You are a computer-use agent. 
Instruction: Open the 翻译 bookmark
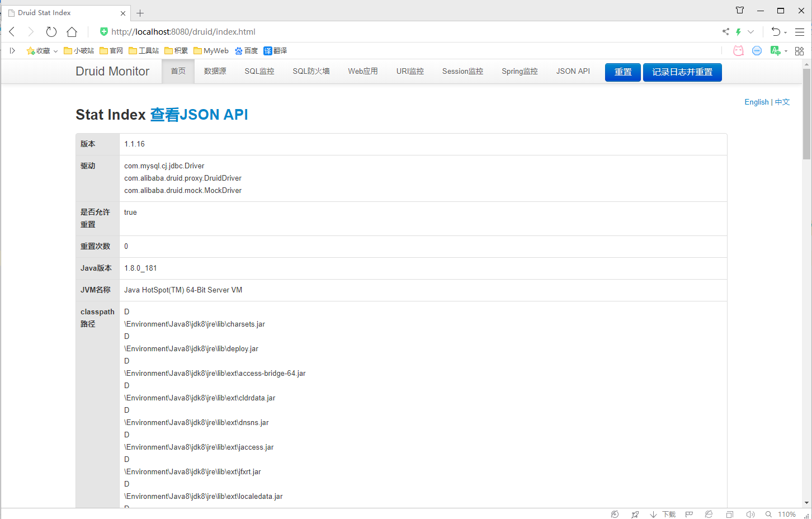coord(275,51)
